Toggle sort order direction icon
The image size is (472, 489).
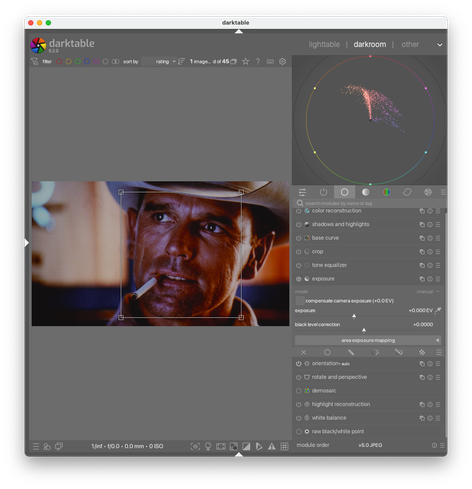click(181, 62)
